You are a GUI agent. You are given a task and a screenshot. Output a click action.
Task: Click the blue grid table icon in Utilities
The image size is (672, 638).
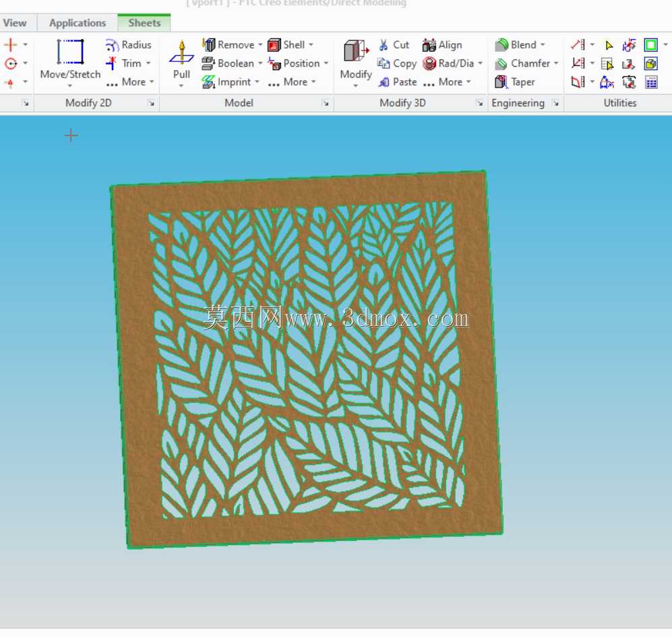point(651,82)
